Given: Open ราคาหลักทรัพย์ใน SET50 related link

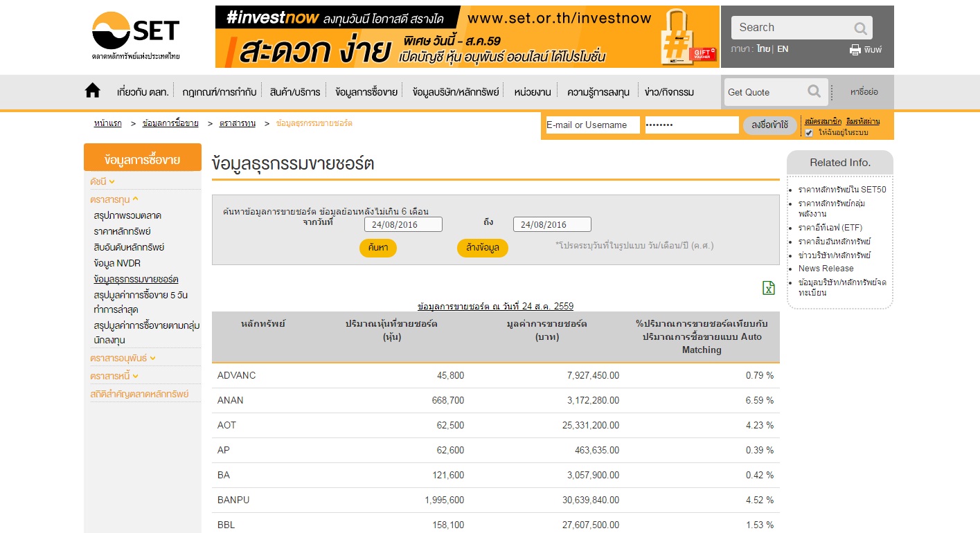Looking at the screenshot, I should coord(842,190).
